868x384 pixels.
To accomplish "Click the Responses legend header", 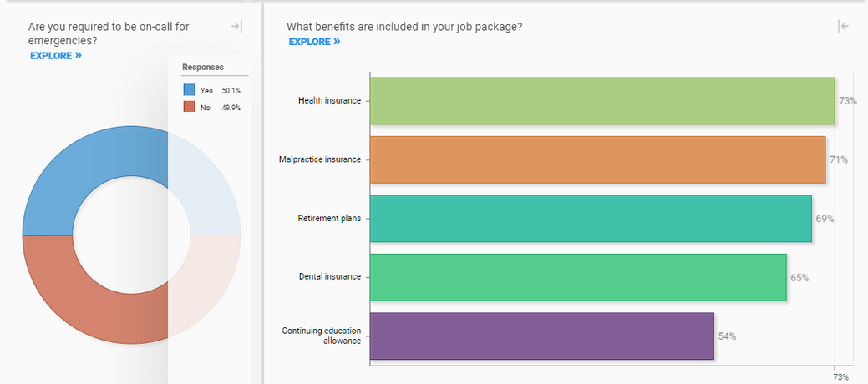I will pos(203,67).
